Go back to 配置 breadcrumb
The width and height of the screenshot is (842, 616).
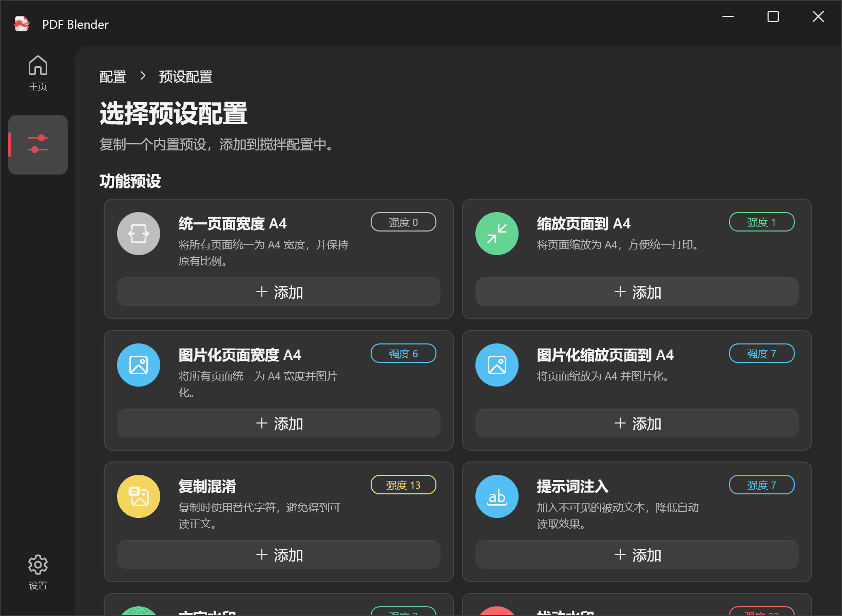point(113,76)
